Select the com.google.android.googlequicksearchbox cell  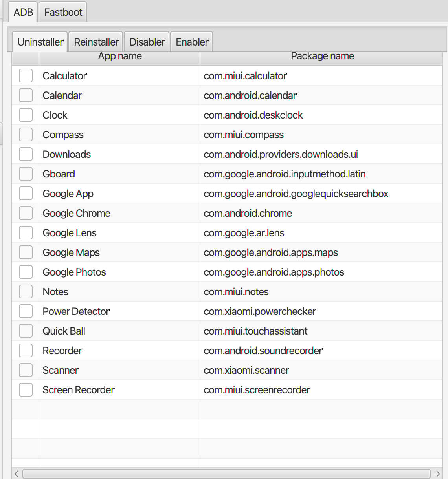tap(321, 193)
